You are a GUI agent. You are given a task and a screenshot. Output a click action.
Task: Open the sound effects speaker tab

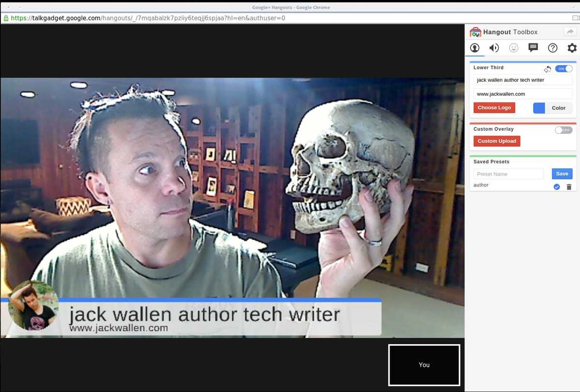point(494,48)
